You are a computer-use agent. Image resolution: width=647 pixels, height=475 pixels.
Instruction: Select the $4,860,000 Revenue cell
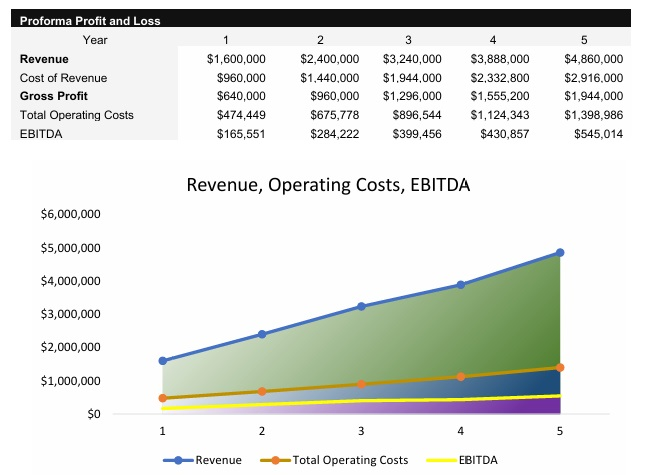tap(593, 59)
